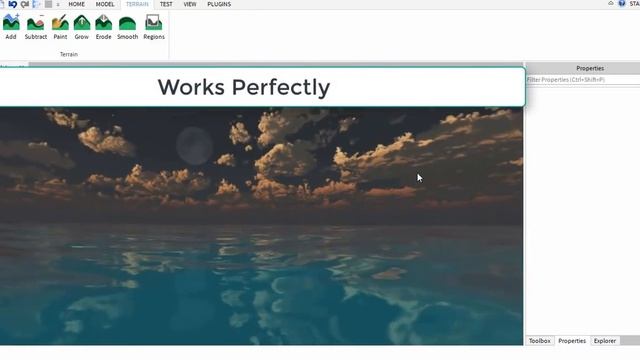Click the blue help question-mark icon
Viewport: 640px width, 360px height.
coord(622,4)
